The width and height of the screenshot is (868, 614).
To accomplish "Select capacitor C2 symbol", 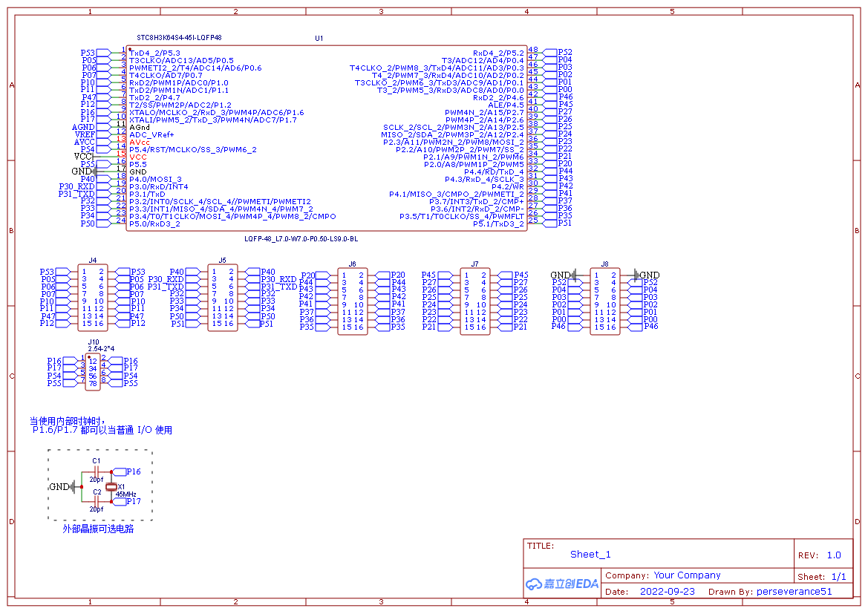I will [x=97, y=501].
